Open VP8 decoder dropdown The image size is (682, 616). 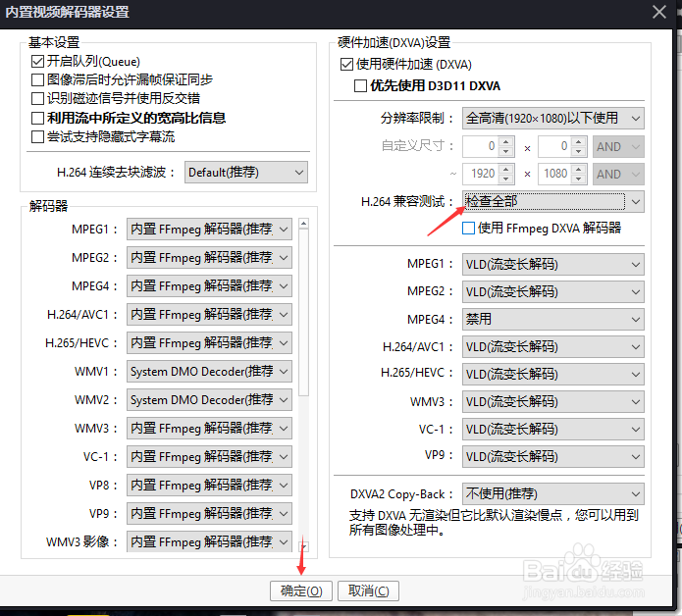point(209,486)
